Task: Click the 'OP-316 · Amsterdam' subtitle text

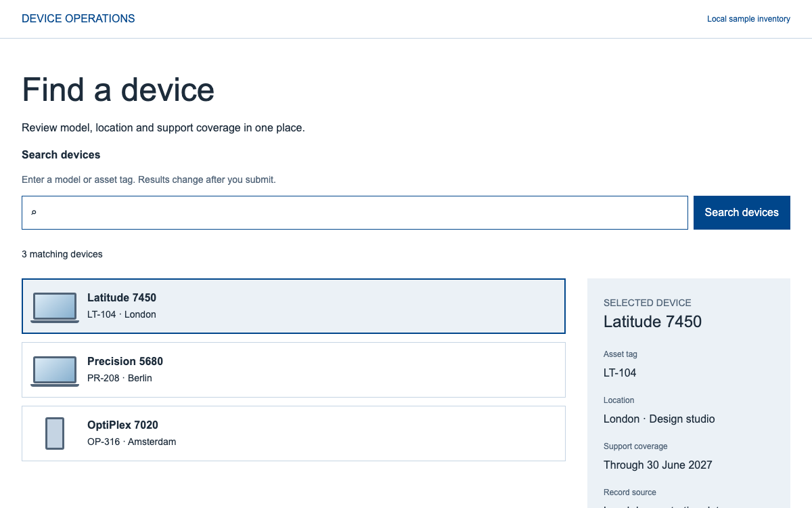Action: coord(132,442)
